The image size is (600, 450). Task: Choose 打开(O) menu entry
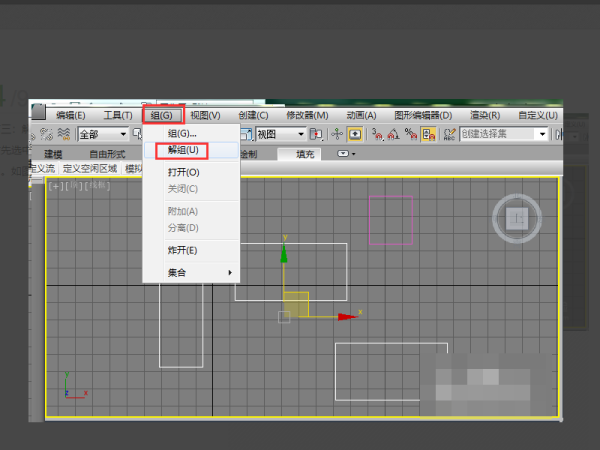pyautogui.click(x=191, y=172)
